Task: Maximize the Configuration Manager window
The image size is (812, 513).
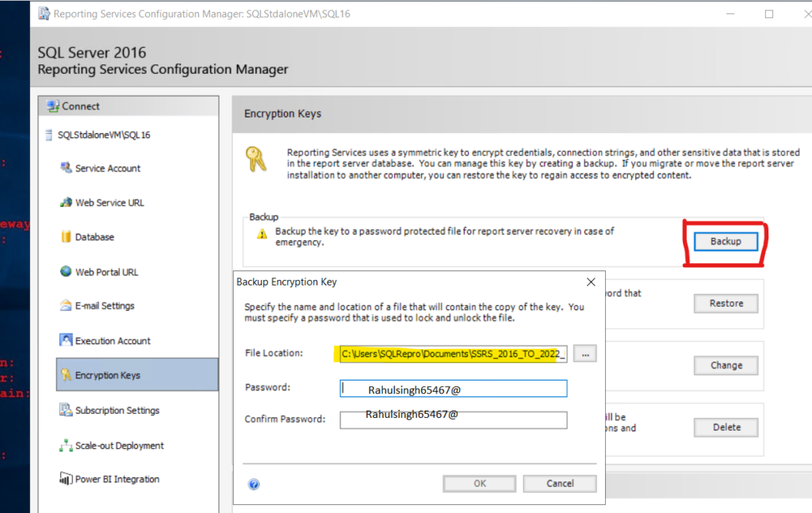Action: click(x=769, y=14)
